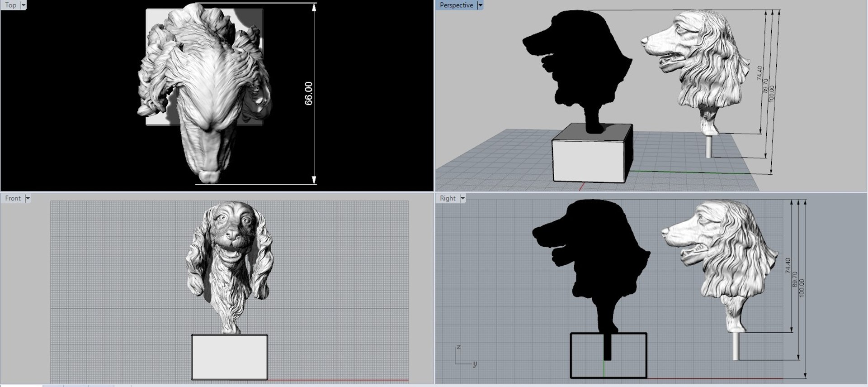Select the 74.40 dimension text in Perspective view

point(759,73)
